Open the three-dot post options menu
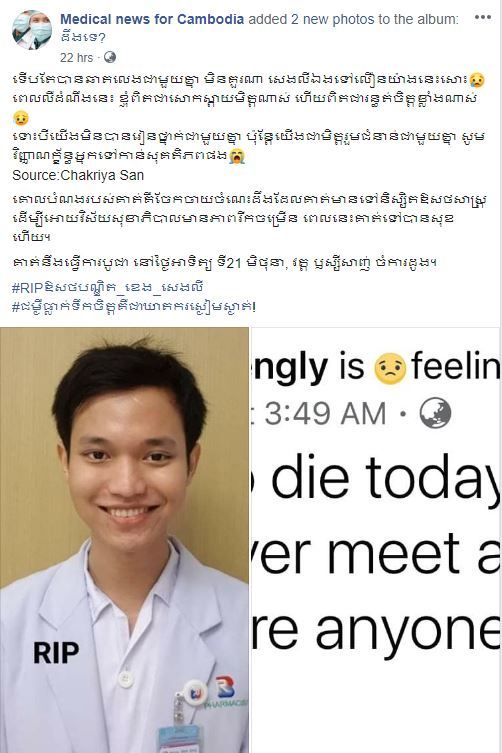The width and height of the screenshot is (502, 753). click(482, 17)
